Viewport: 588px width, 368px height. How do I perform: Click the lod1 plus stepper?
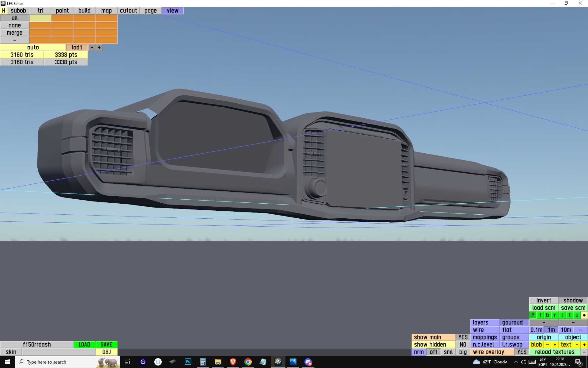[x=99, y=48]
